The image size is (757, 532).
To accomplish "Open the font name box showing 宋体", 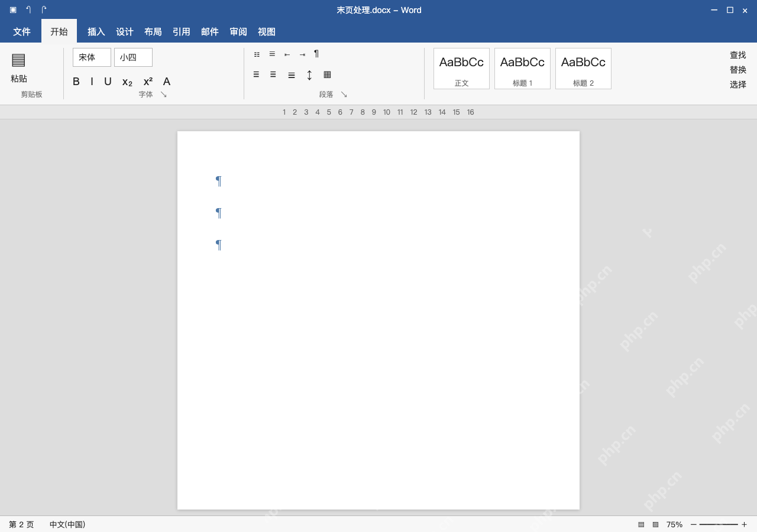I will coord(92,57).
